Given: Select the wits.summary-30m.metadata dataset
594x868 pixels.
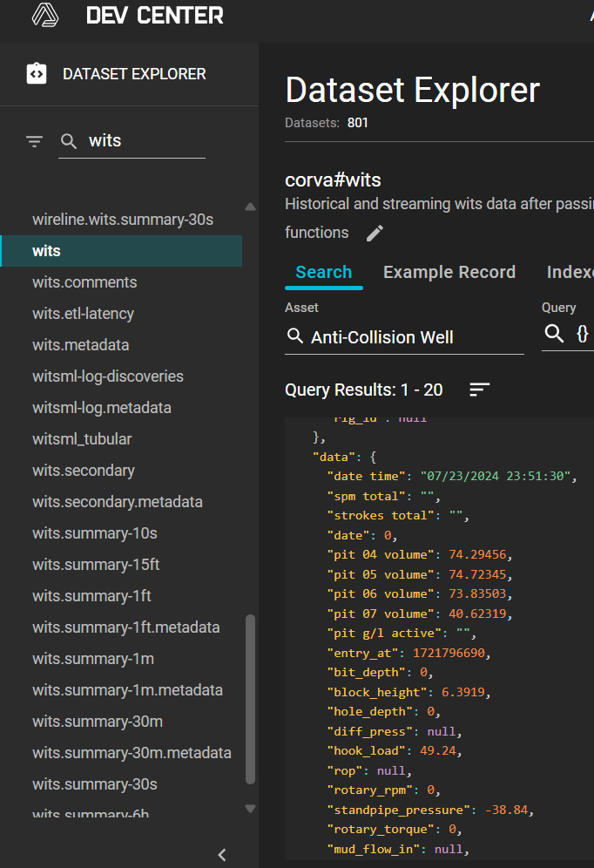Looking at the screenshot, I should coord(132,753).
